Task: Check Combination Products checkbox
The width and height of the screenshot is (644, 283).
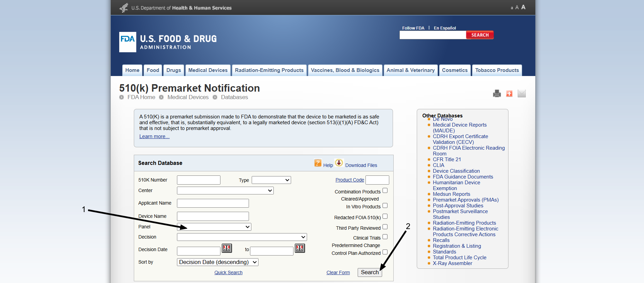Action: pyautogui.click(x=385, y=191)
